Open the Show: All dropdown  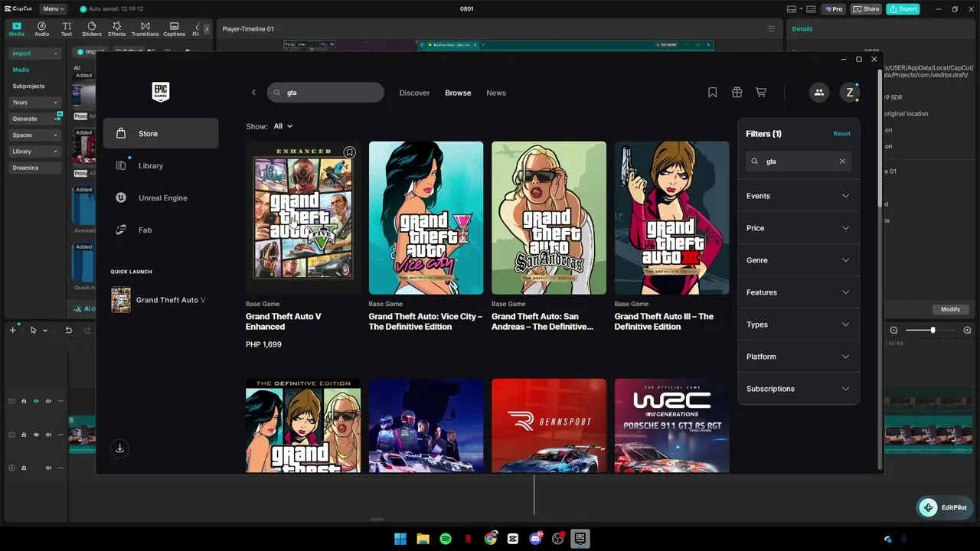tap(283, 126)
